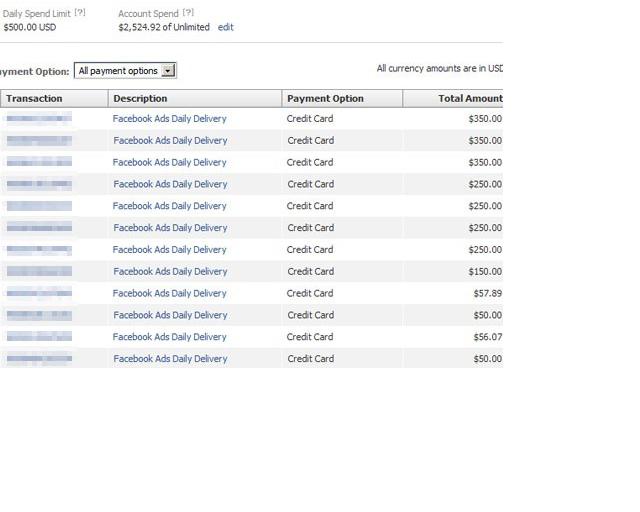Open the blurred transaction ID in $56.07 row
Image resolution: width=640 pixels, height=512 pixels.
click(x=39, y=337)
